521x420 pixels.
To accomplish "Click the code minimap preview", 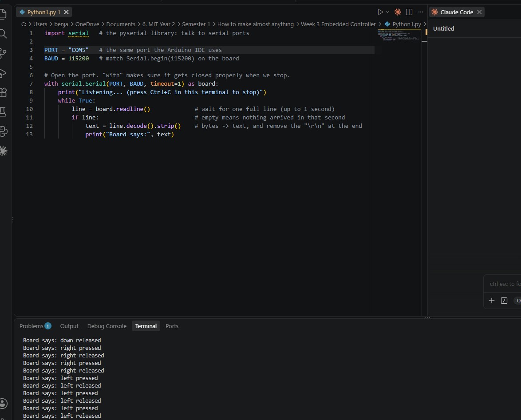I will 399,35.
